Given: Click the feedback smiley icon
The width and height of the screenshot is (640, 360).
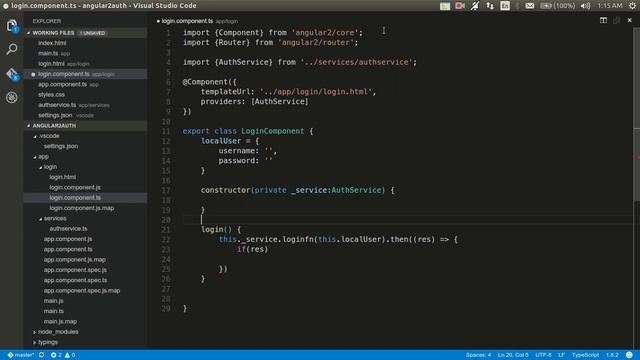Looking at the screenshot, I should (630, 355).
